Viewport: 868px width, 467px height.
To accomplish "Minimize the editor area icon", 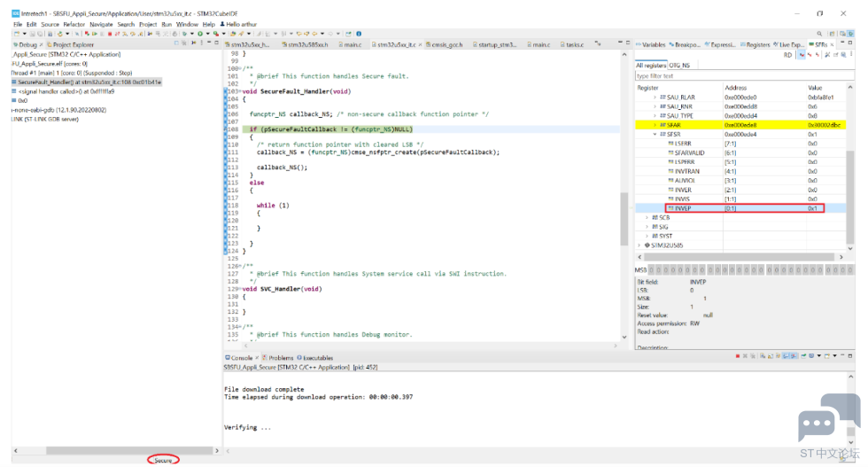I will (620, 43).
